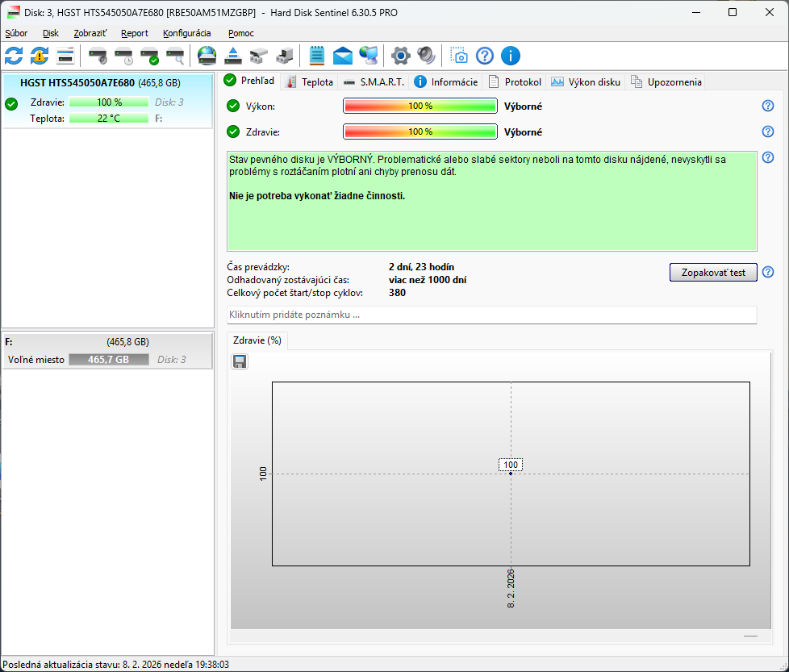Click the globe-on-disk toolbar icon

coord(207,56)
